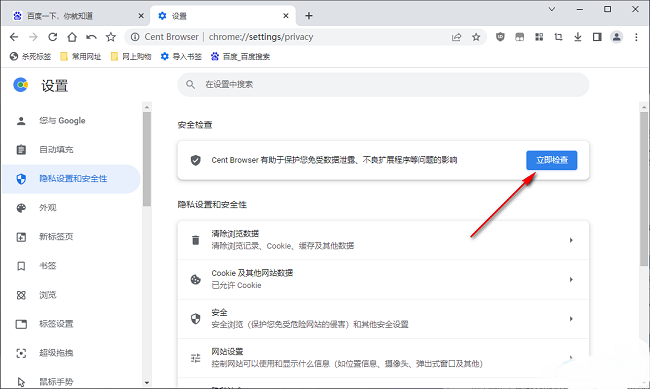Open the shield extension icon in toolbar
This screenshot has height=389, width=650.
(500, 37)
